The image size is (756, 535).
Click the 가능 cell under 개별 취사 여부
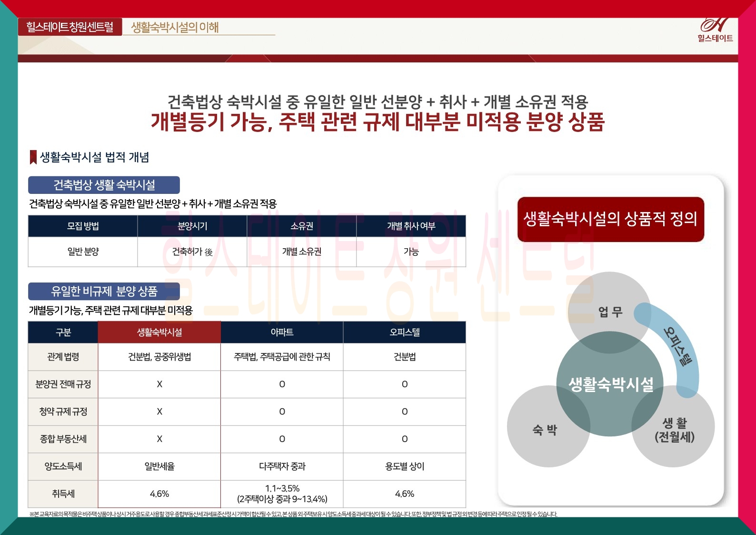pos(411,252)
